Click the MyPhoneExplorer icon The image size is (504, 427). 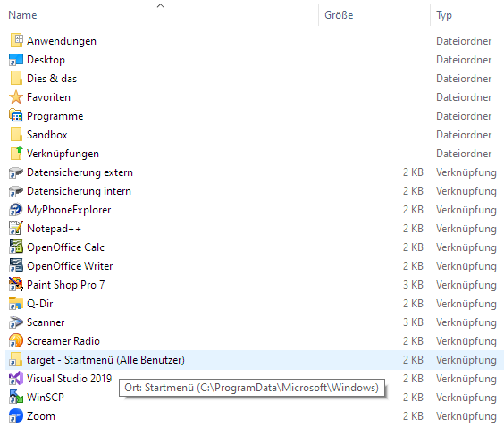(16, 210)
